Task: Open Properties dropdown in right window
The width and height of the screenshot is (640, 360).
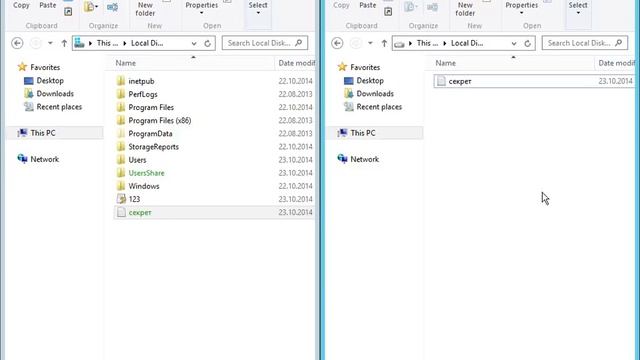Action: (522, 9)
